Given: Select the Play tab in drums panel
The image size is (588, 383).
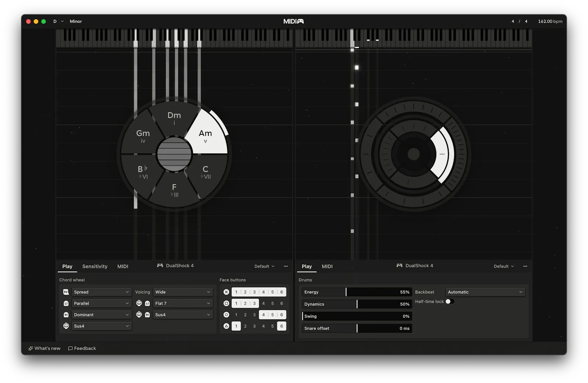Looking at the screenshot, I should point(307,267).
